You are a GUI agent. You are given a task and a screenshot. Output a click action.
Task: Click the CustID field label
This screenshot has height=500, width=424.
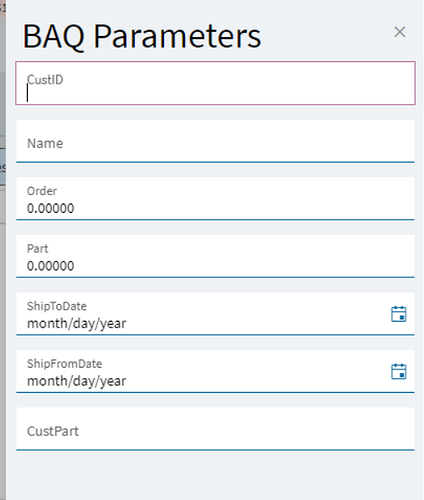pos(45,80)
